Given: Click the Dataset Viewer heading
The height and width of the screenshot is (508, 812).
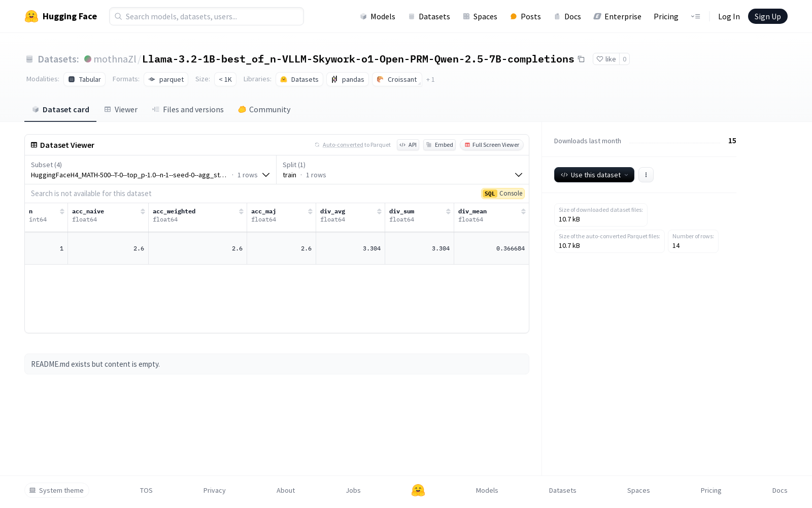Looking at the screenshot, I should point(67,145).
